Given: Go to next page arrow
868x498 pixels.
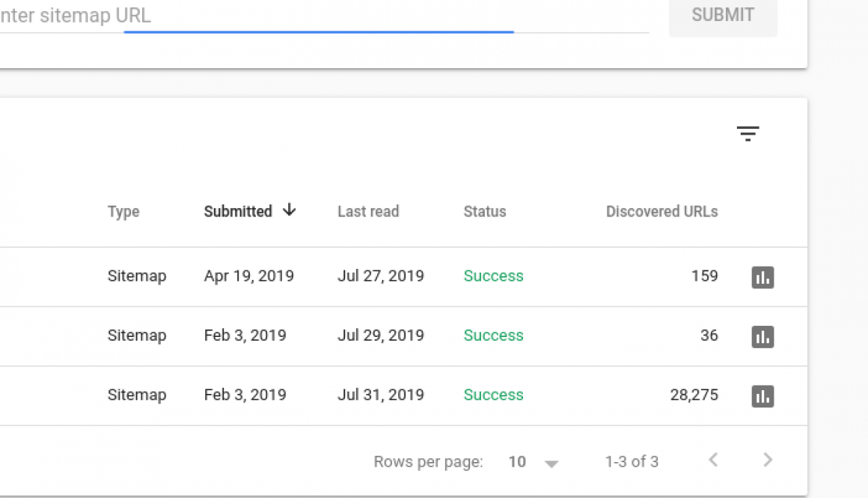Looking at the screenshot, I should [767, 461].
